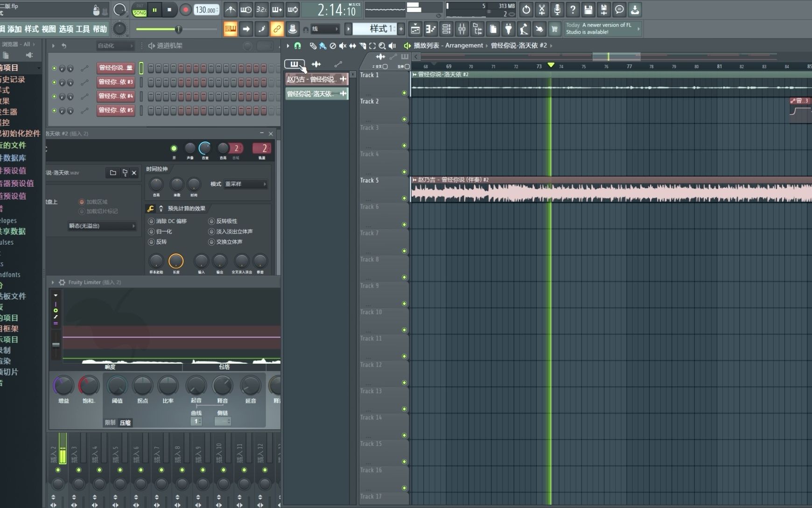Select the playlist draw pencil tool
Screen dimensions: 812x508
[313, 46]
